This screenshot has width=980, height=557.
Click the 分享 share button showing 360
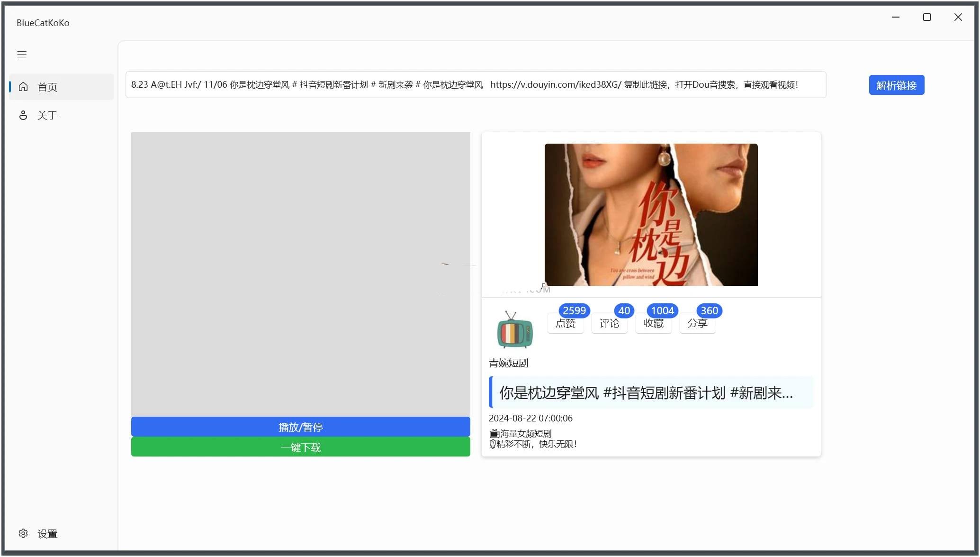click(697, 323)
